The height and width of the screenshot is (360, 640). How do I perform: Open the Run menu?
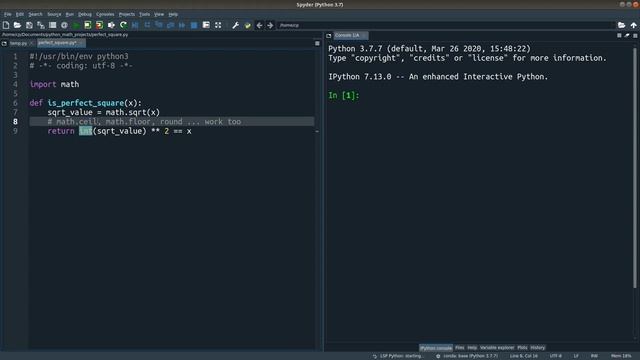[70, 14]
